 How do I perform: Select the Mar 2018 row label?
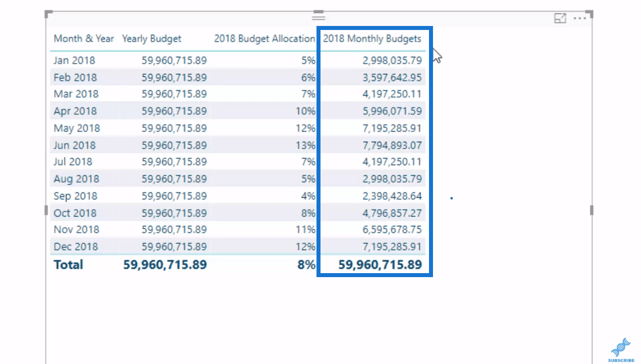point(76,94)
